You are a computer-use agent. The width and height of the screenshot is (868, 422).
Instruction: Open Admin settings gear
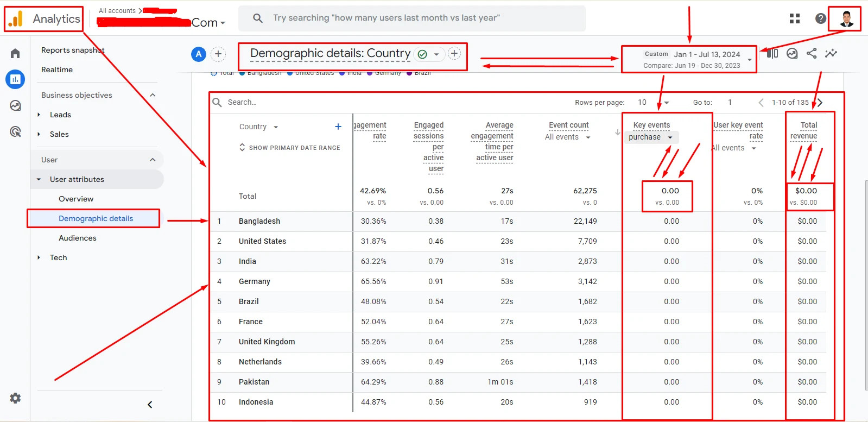[15, 398]
